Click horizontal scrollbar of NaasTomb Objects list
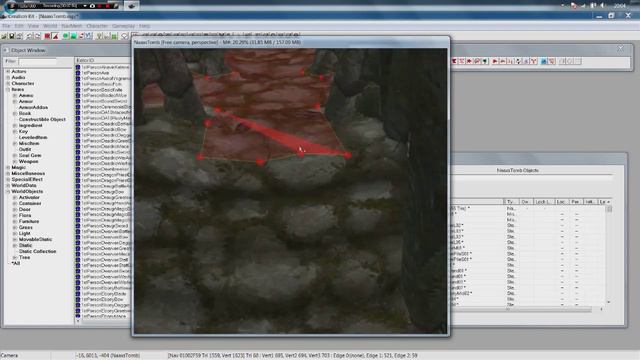The width and height of the screenshot is (640, 360). pyautogui.click(x=527, y=309)
